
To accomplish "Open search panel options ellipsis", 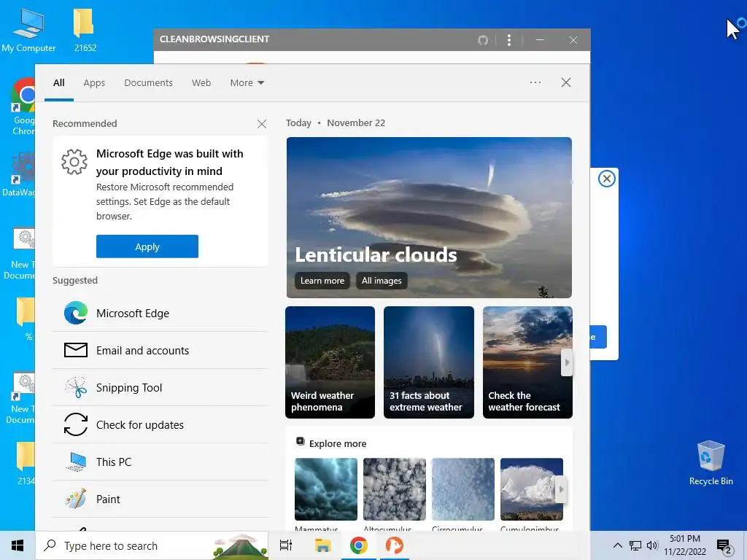I will [x=535, y=82].
